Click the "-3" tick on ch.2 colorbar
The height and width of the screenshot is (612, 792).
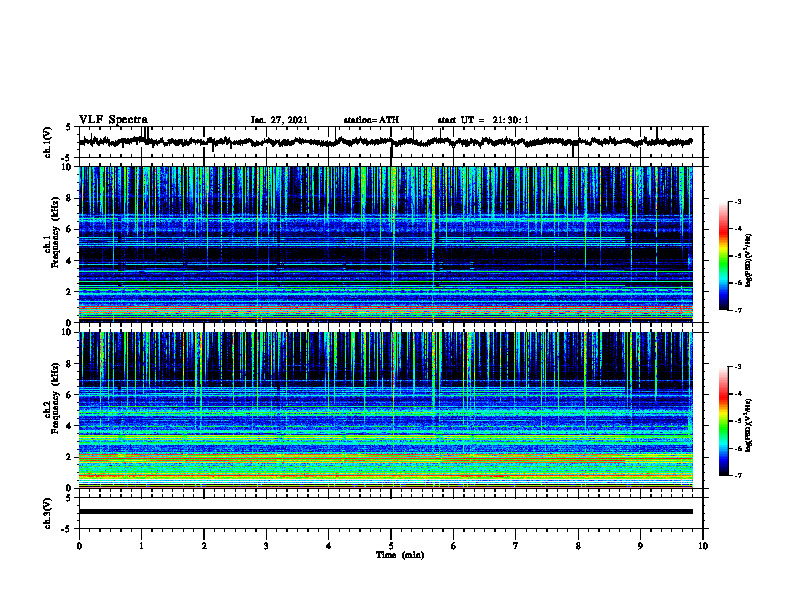click(737, 367)
